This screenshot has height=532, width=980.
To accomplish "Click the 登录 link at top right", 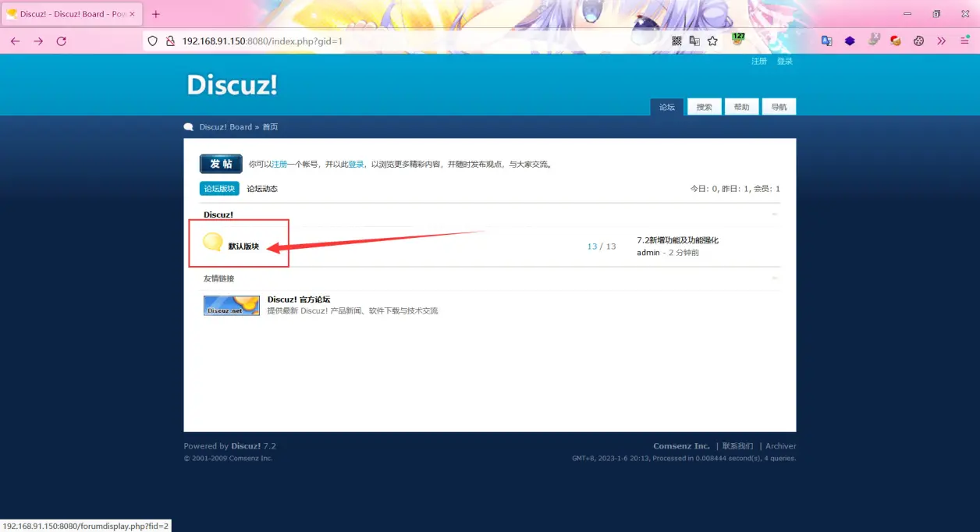I will click(785, 61).
